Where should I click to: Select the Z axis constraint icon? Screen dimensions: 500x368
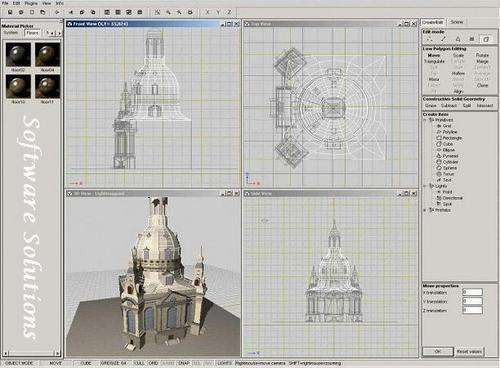click(x=229, y=12)
